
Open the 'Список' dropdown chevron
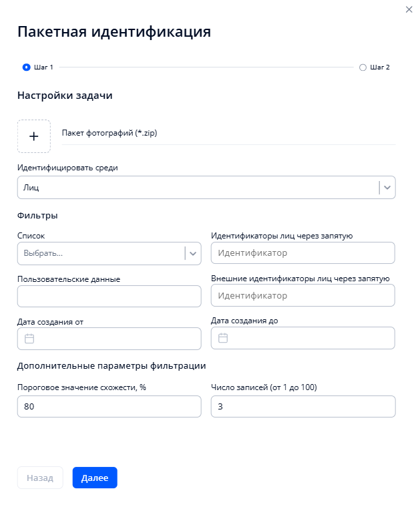[193, 253]
